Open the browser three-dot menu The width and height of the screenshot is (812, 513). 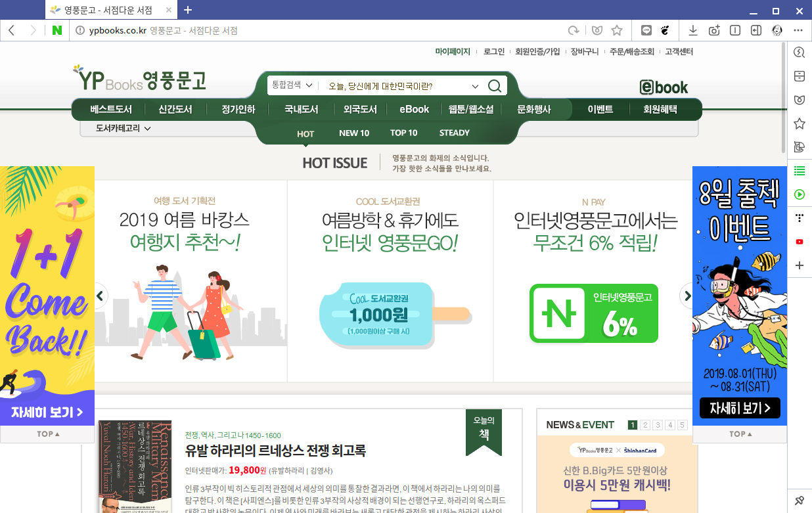798,30
